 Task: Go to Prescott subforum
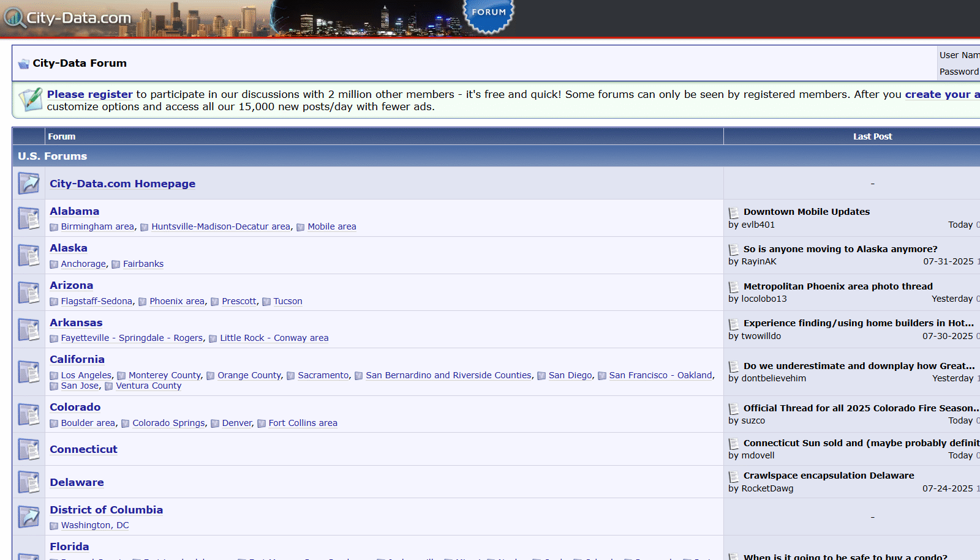239,301
